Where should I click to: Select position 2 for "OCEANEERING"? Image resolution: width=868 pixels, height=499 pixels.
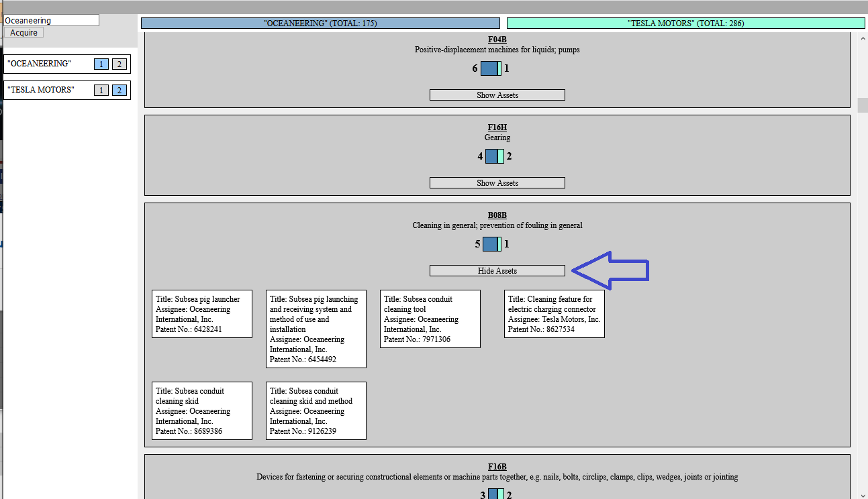pyautogui.click(x=119, y=64)
